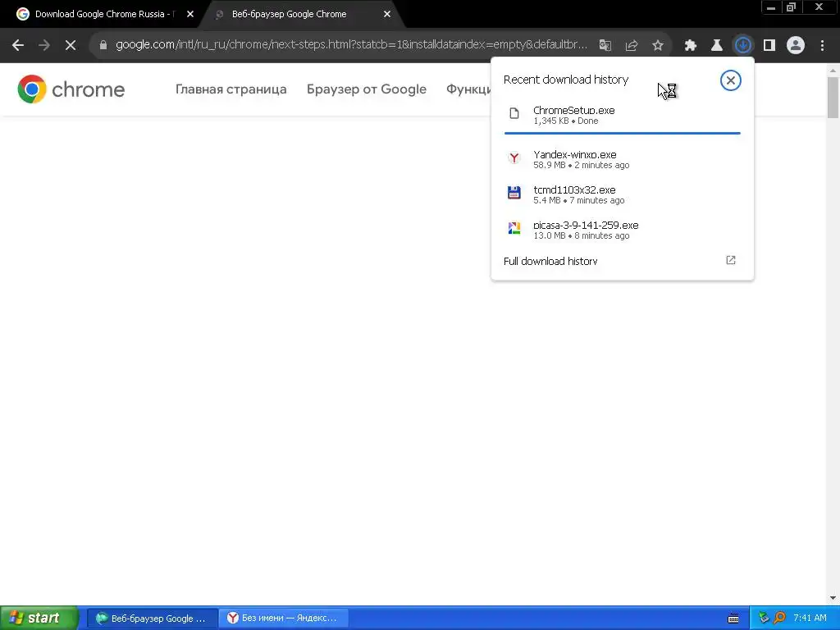This screenshot has width=840, height=630.
Task: Open Главная страница nav link
Action: pyautogui.click(x=231, y=89)
